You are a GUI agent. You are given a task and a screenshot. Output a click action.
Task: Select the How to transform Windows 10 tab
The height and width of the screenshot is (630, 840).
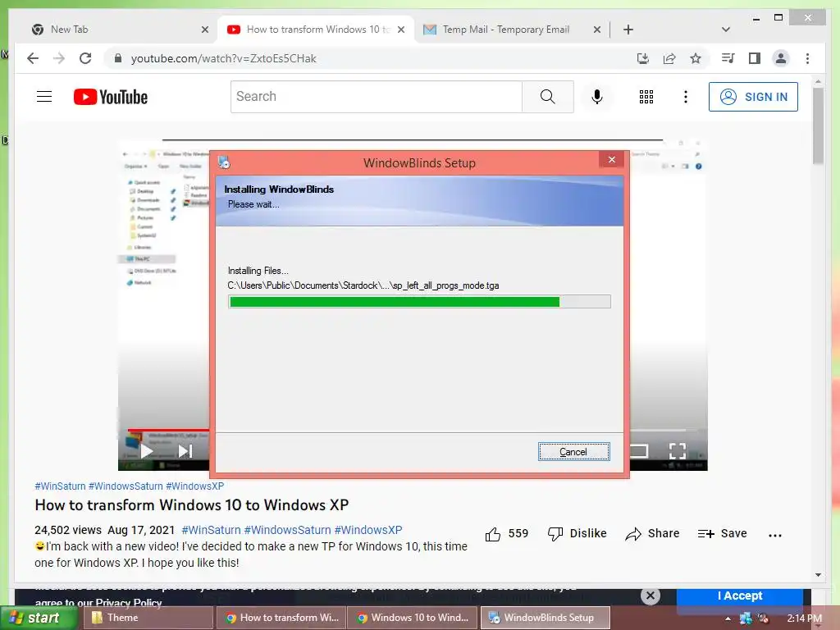click(317, 30)
